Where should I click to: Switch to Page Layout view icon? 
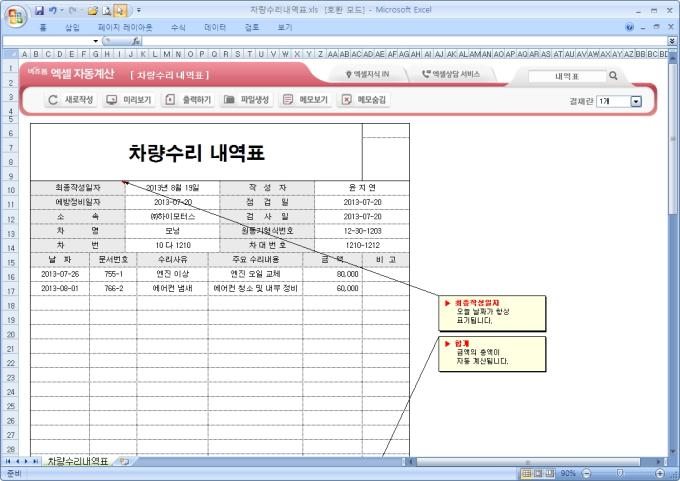pos(538,473)
